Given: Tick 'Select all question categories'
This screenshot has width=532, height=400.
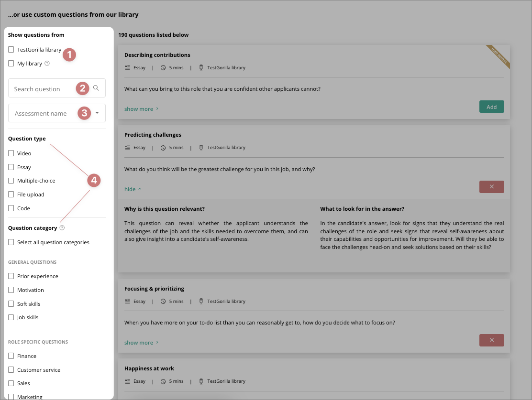Looking at the screenshot, I should (11, 242).
